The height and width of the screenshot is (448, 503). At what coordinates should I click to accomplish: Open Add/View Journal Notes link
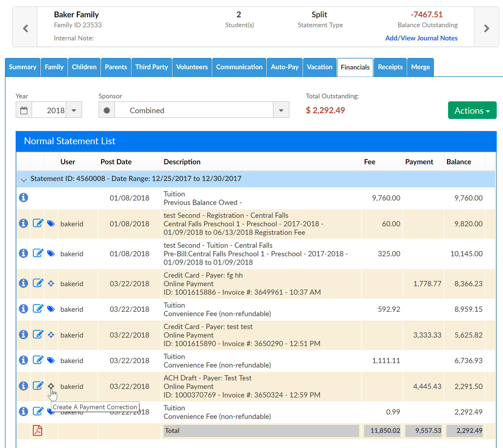[421, 38]
